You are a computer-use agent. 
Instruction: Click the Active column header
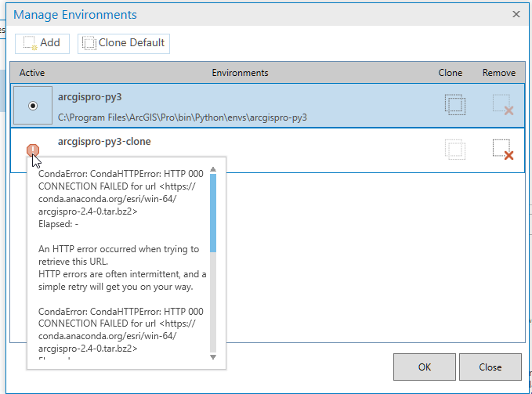pos(32,73)
